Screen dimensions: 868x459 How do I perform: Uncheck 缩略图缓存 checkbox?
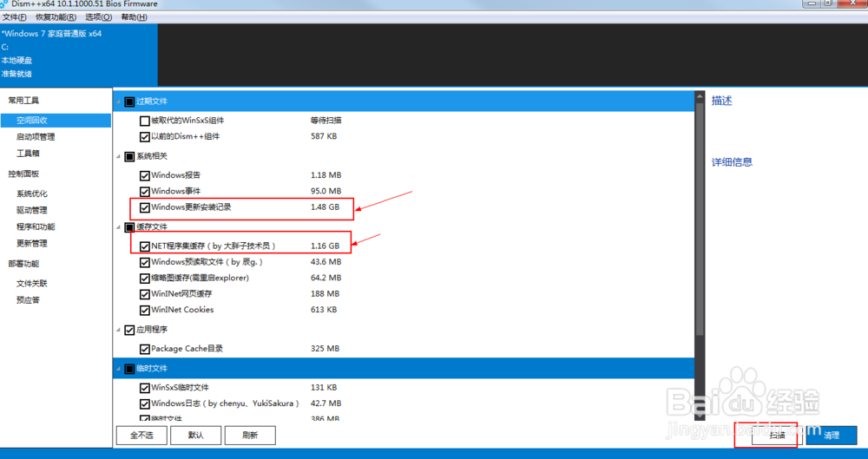144,278
